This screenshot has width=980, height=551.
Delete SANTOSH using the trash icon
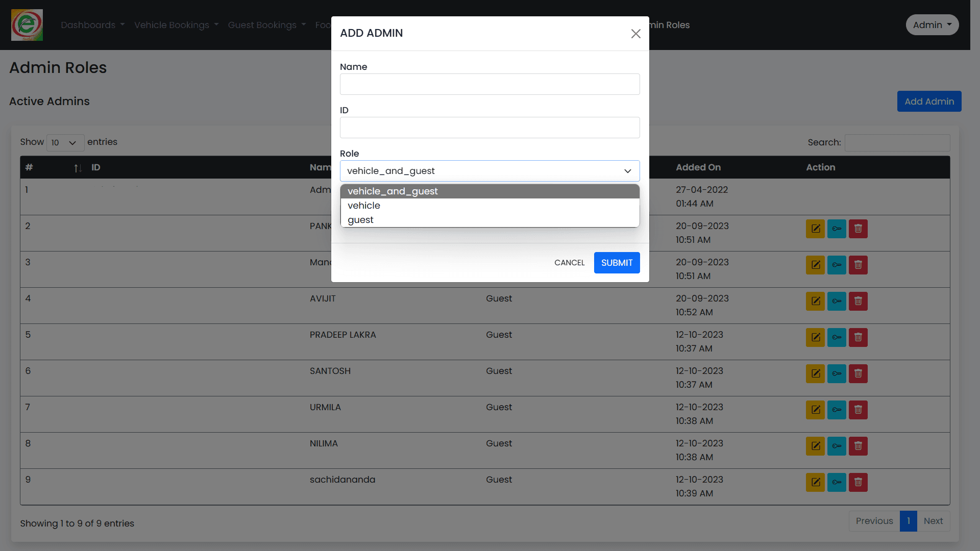click(857, 373)
